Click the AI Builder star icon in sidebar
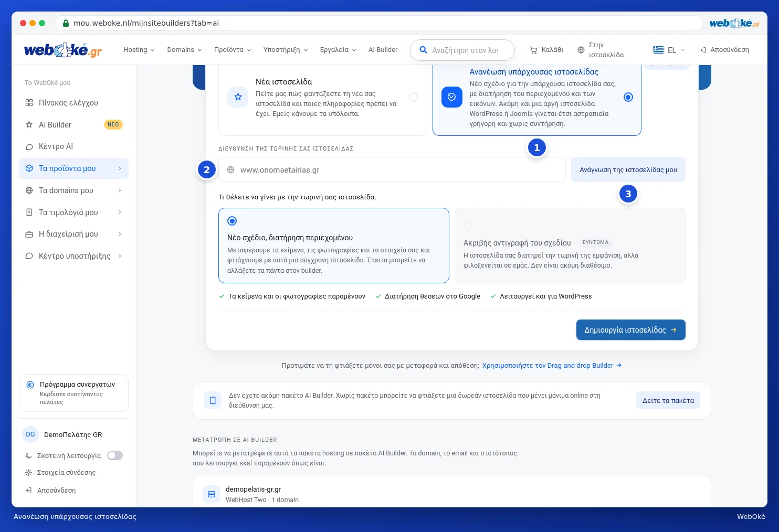The height and width of the screenshot is (532, 779). pyautogui.click(x=29, y=125)
